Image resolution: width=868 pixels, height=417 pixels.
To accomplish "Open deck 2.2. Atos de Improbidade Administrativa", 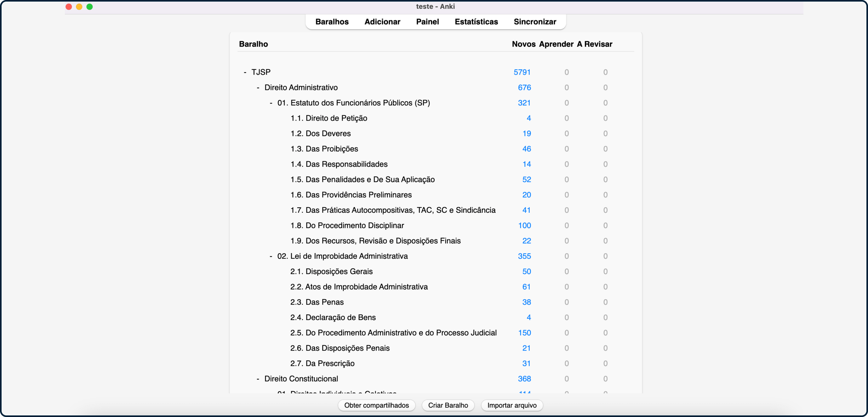I will 359,287.
